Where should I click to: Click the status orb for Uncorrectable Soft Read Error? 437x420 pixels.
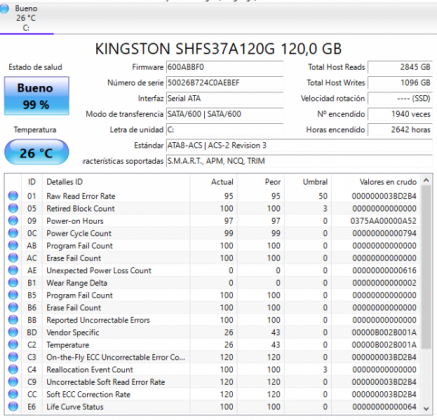pyautogui.click(x=13, y=382)
